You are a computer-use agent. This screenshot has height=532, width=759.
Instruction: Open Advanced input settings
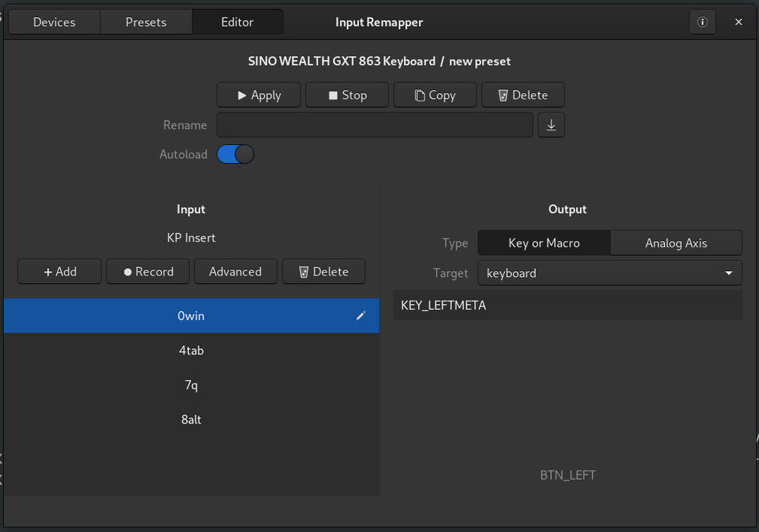[235, 272]
